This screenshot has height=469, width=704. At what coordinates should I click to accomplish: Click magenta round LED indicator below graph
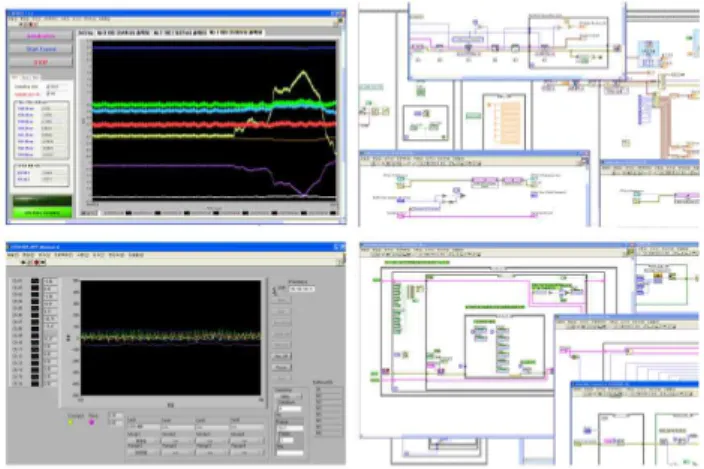(x=92, y=422)
